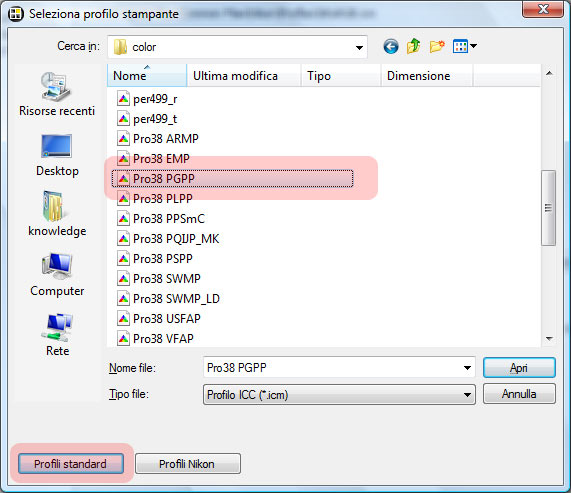Sort by Ultima modifica column
571x493 pixels.
tap(244, 76)
